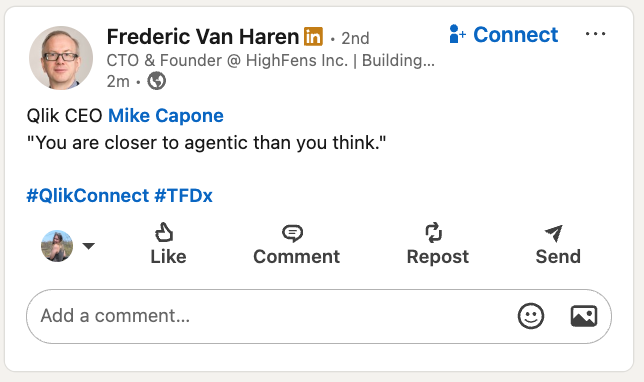Viewport: 644px width, 382px height.
Task: Click the CTO & Founder headline text
Action: (270, 60)
